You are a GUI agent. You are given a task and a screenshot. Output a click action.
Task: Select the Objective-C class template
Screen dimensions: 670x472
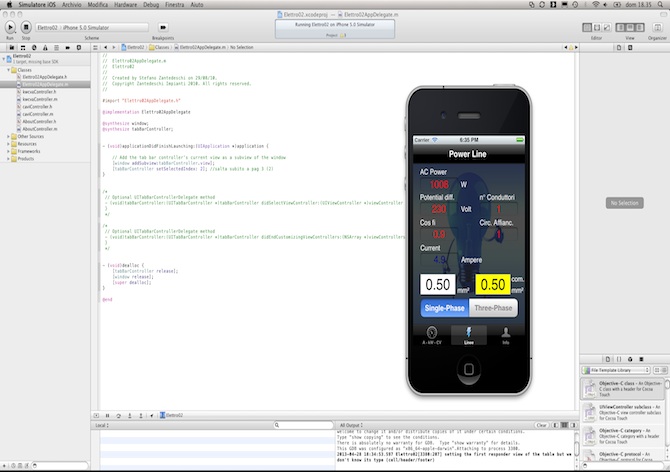622,389
